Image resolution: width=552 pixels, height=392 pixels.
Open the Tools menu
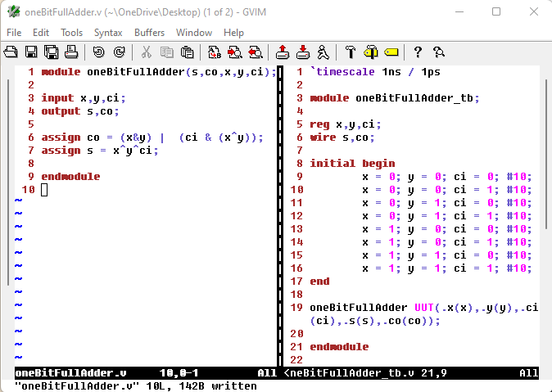pos(71,33)
